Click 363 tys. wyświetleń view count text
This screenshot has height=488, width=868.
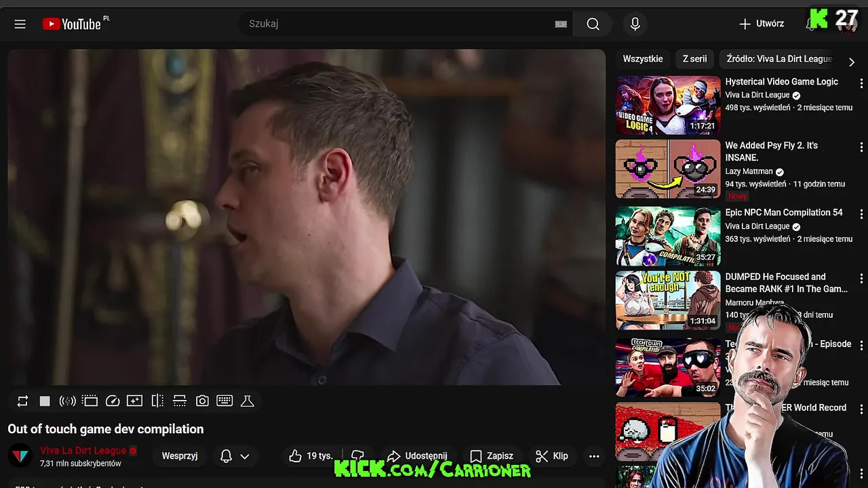coord(757,239)
